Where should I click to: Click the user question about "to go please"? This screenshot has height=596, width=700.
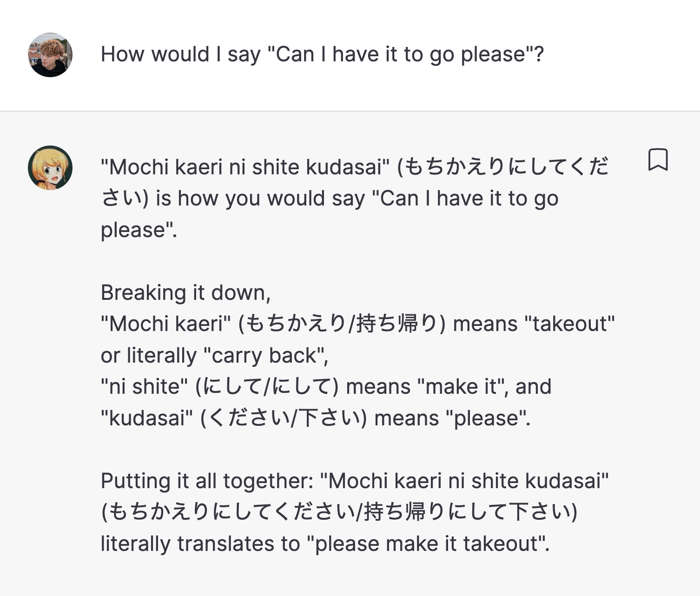click(x=322, y=54)
